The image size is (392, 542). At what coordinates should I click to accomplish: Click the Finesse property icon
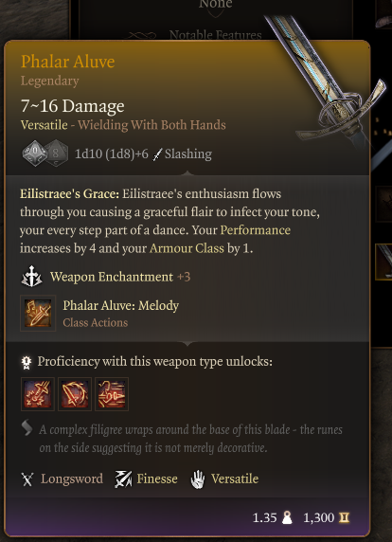123,479
